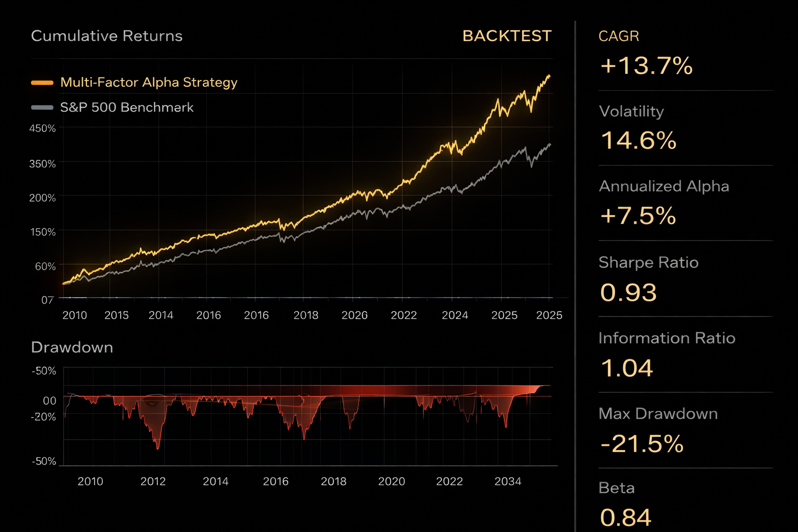Click the Beta metric showing 0.84

(x=625, y=516)
